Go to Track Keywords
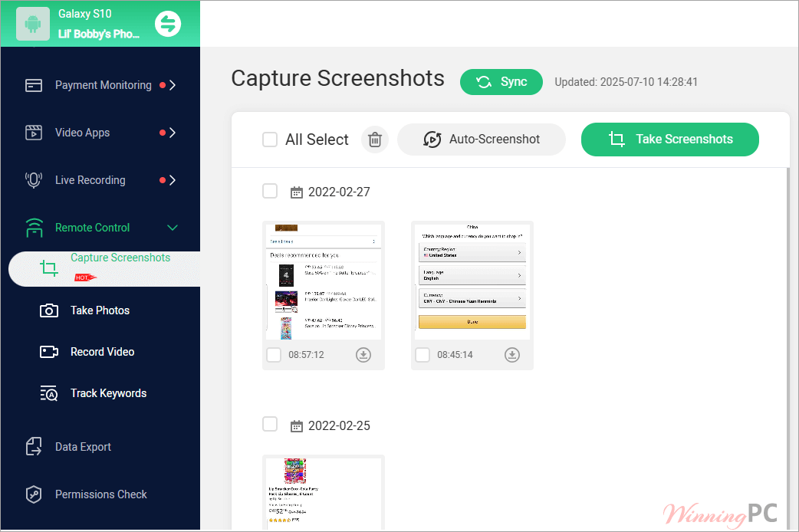This screenshot has width=799, height=532. (100, 393)
